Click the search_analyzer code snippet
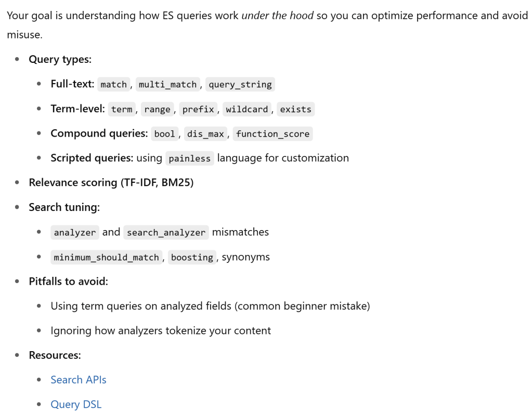 [166, 233]
